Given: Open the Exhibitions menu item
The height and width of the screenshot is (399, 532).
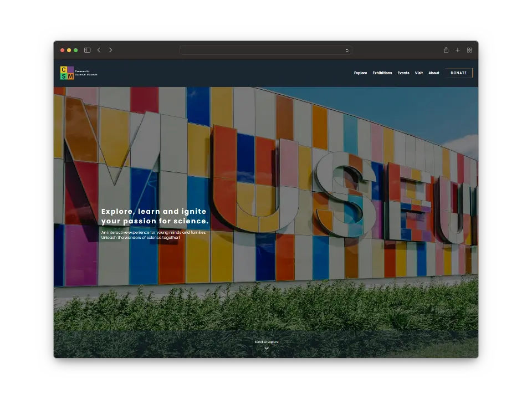Looking at the screenshot, I should coord(382,73).
